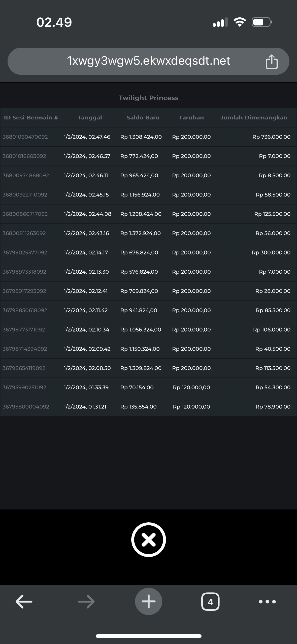
Task: Go back using the left arrow
Action: click(x=24, y=601)
